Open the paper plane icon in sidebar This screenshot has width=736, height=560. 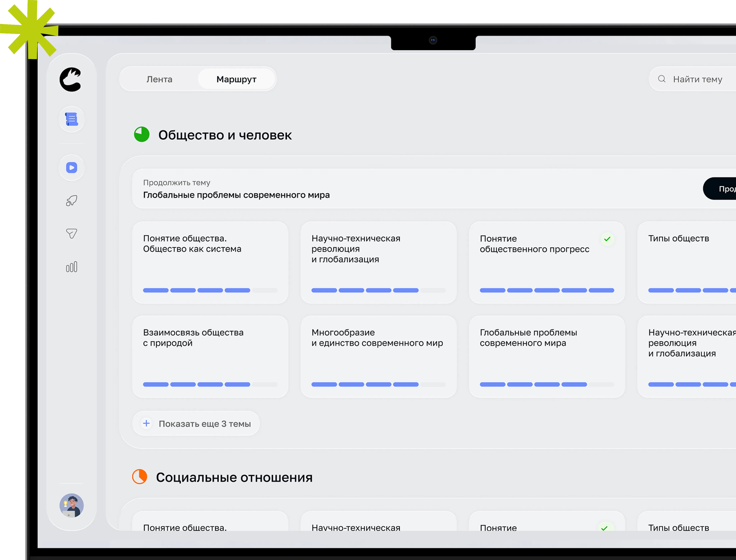pos(72,233)
